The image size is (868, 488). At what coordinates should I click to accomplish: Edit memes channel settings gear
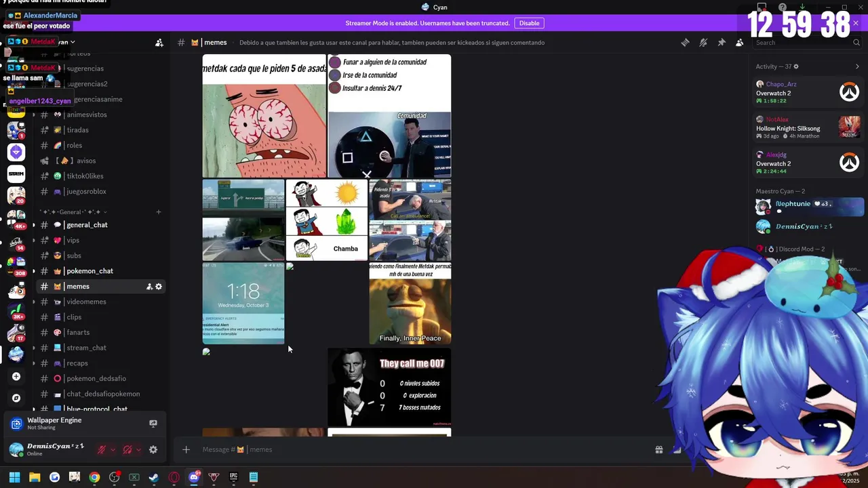coord(159,287)
